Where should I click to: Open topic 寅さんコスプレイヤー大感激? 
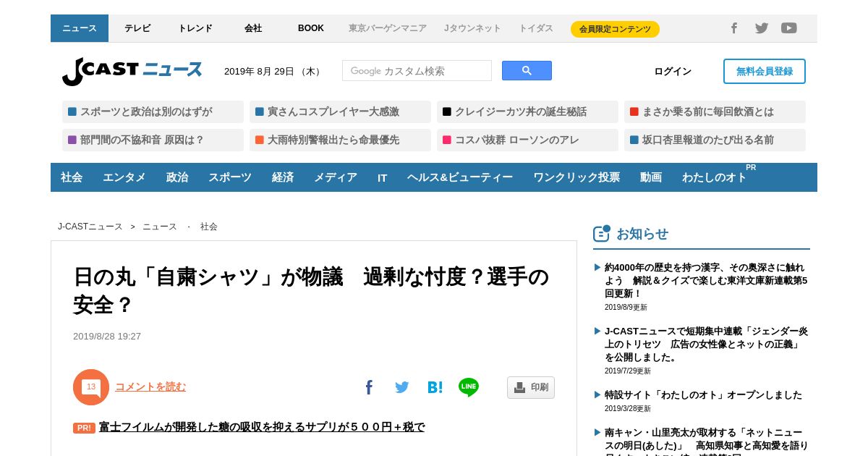click(x=340, y=111)
